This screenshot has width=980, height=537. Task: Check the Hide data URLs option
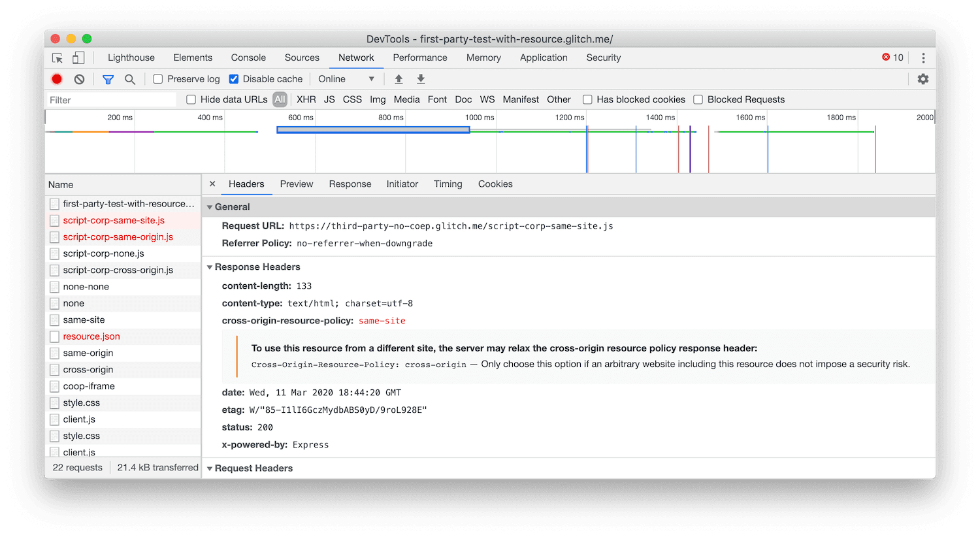(x=191, y=99)
